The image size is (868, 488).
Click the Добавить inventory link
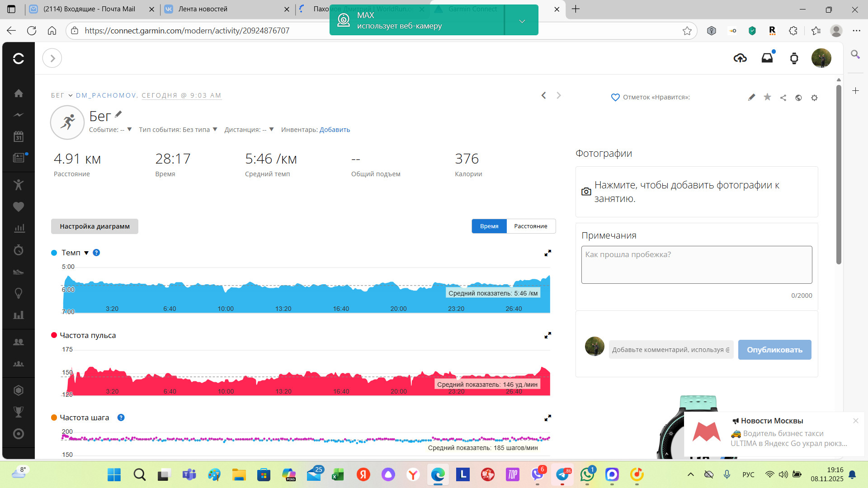coord(335,130)
